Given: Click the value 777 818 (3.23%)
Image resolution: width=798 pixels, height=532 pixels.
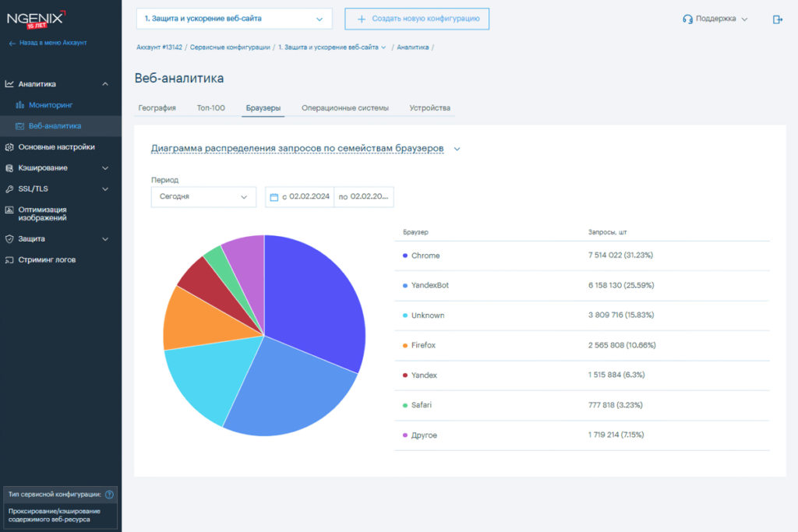Looking at the screenshot, I should [616, 405].
